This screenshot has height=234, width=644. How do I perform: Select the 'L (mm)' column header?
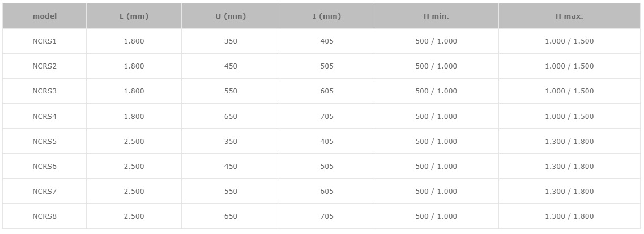point(134,16)
